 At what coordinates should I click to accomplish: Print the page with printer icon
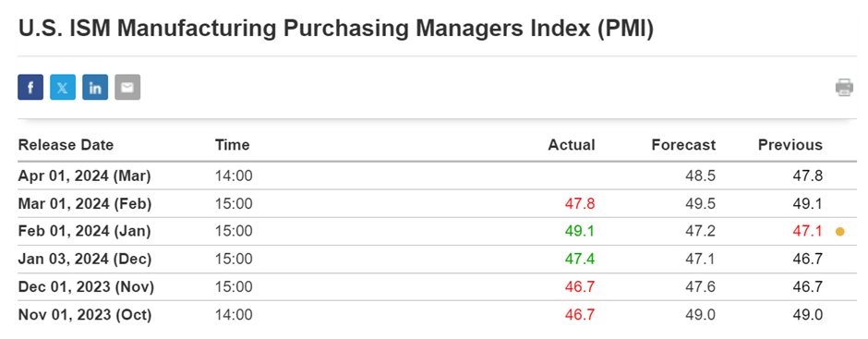point(844,88)
